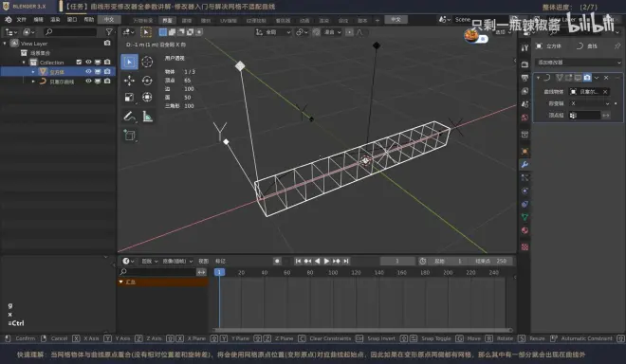
Task: Open the Output properties tab
Action: (525, 78)
